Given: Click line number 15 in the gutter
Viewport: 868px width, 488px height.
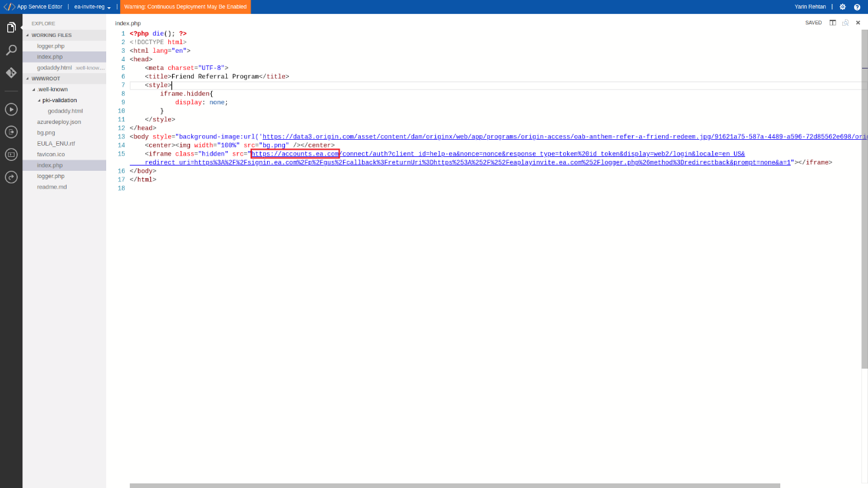Looking at the screenshot, I should pyautogui.click(x=121, y=154).
